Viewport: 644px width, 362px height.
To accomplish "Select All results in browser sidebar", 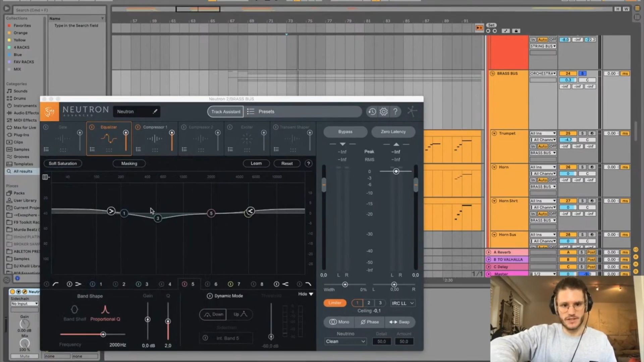I will pos(23,171).
